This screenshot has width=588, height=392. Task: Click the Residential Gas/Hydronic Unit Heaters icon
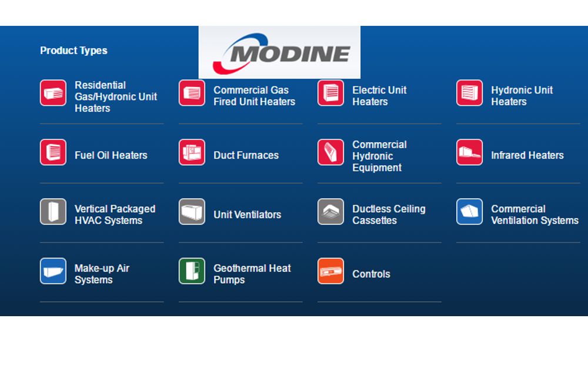pyautogui.click(x=54, y=93)
